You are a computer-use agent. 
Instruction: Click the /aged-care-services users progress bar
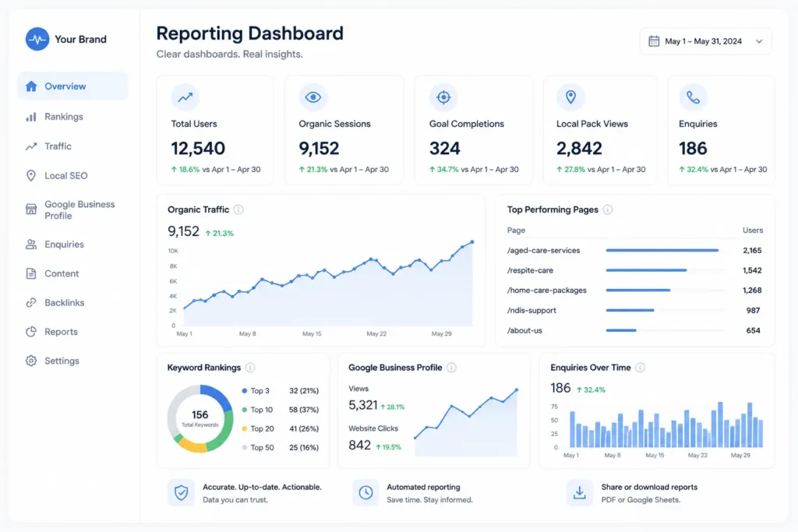tap(662, 250)
